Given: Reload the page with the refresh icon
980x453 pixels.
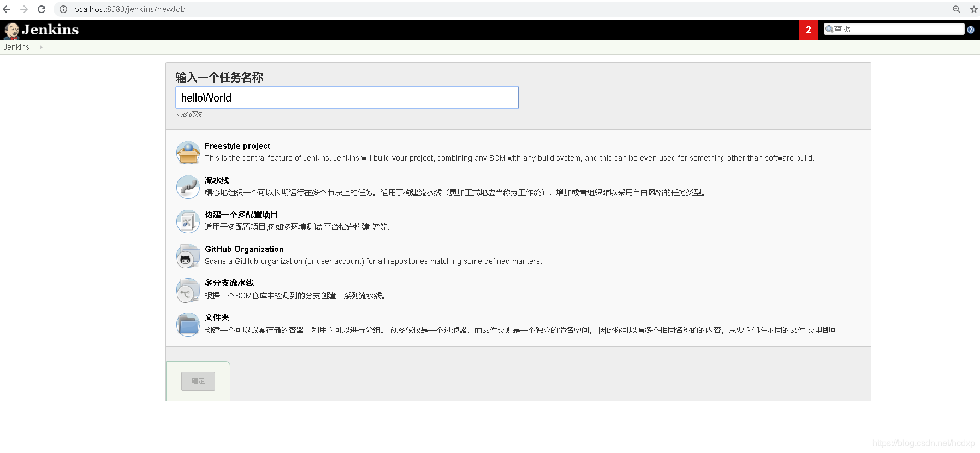Looking at the screenshot, I should coord(41,9).
